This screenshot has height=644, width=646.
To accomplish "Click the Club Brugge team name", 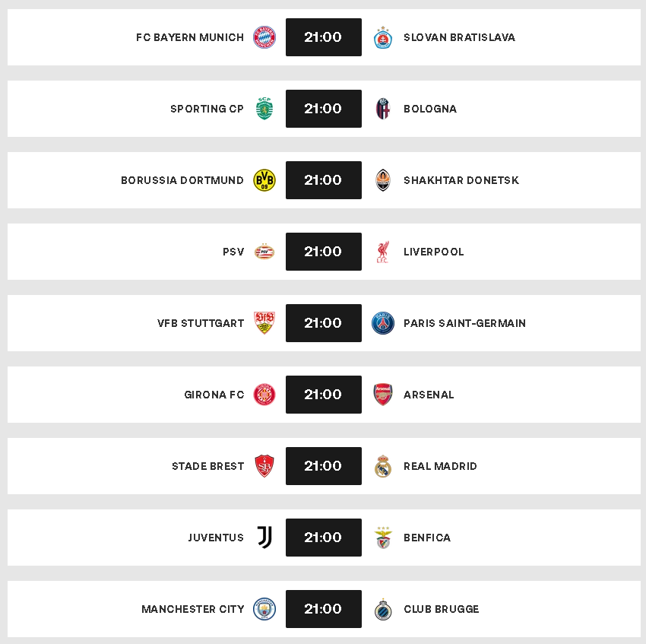I will (442, 609).
